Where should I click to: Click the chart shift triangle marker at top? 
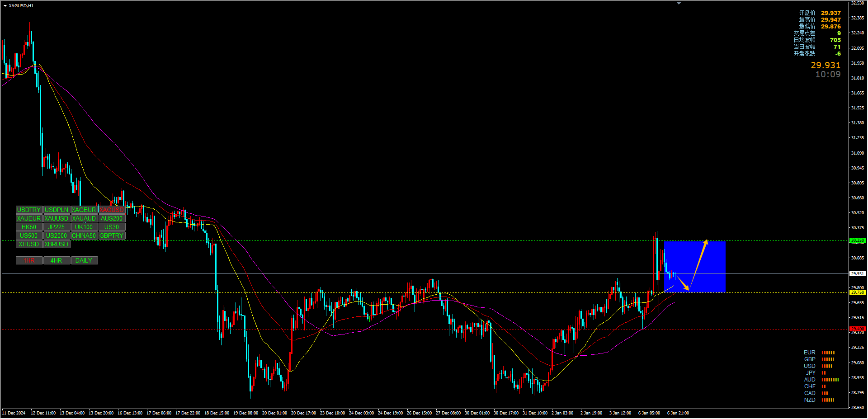(x=679, y=3)
